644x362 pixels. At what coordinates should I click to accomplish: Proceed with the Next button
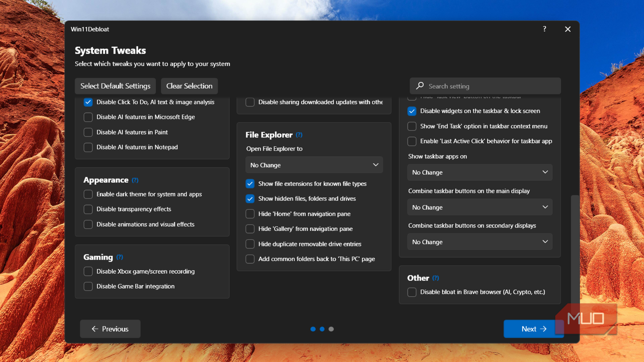tap(534, 329)
